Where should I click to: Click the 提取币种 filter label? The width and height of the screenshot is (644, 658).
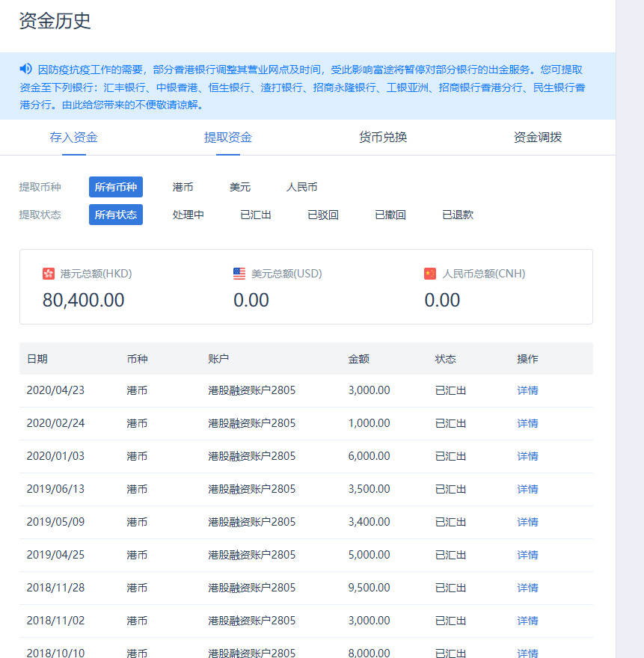[40, 187]
